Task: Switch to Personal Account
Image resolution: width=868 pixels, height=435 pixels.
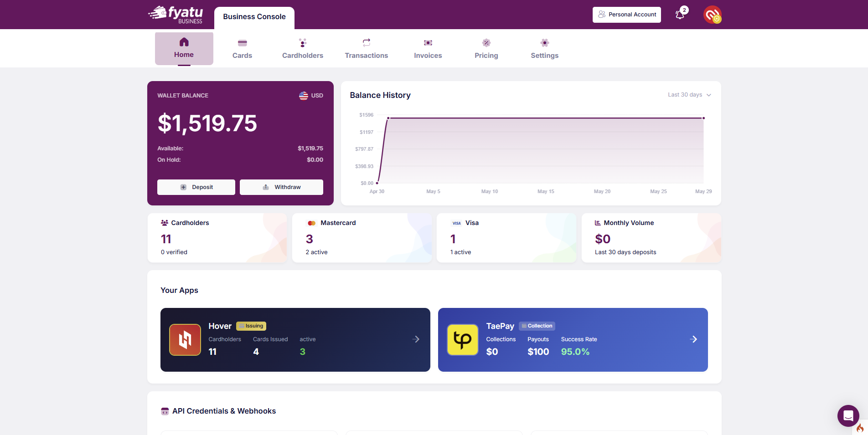Action: [627, 15]
